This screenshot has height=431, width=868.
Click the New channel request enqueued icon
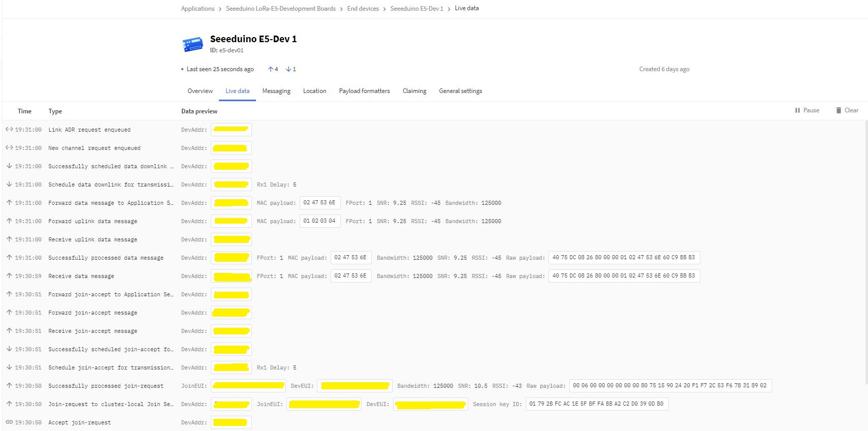click(x=9, y=148)
